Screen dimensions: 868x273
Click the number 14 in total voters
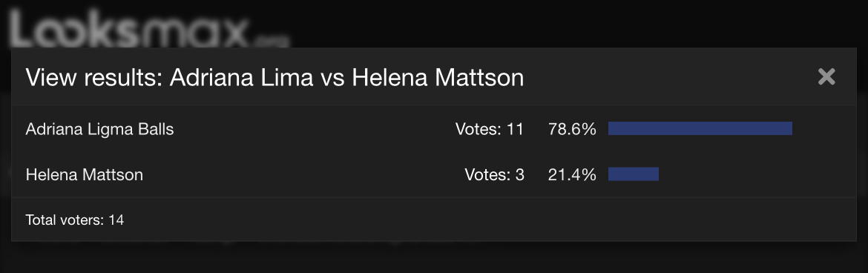(116, 220)
